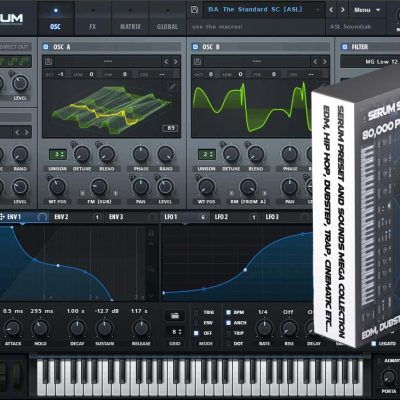Click the save preset disk icon
This screenshot has height=400, width=400.
tap(195, 10)
